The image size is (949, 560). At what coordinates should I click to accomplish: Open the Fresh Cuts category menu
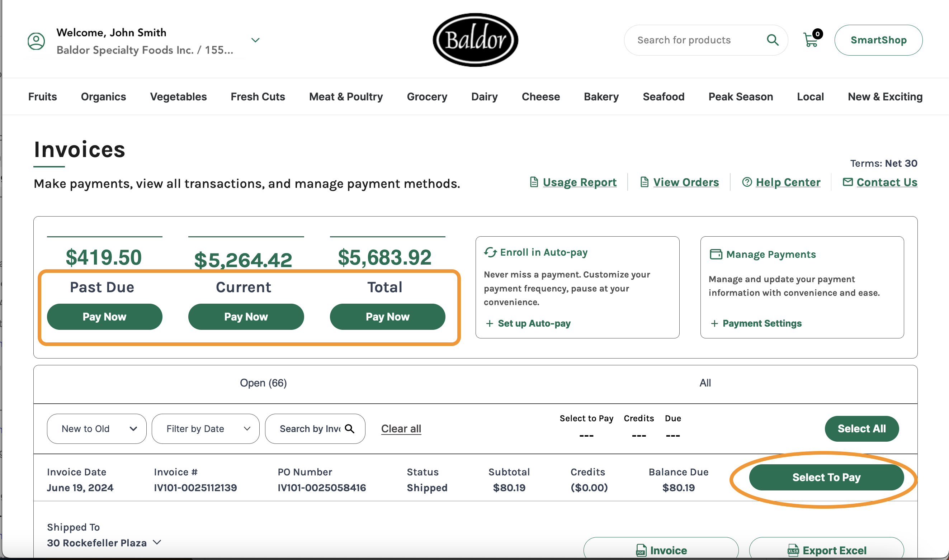click(258, 96)
